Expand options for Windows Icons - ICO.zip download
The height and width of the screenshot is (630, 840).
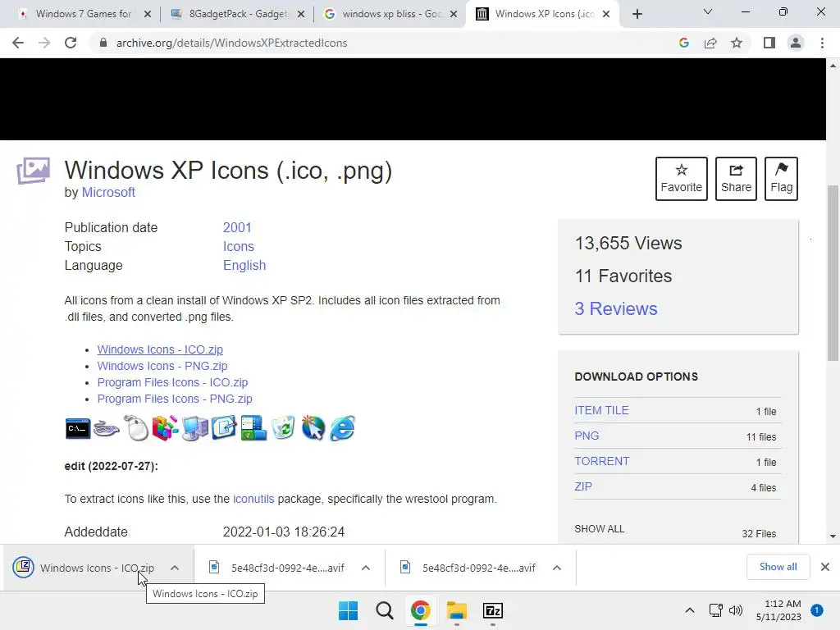coord(175,568)
